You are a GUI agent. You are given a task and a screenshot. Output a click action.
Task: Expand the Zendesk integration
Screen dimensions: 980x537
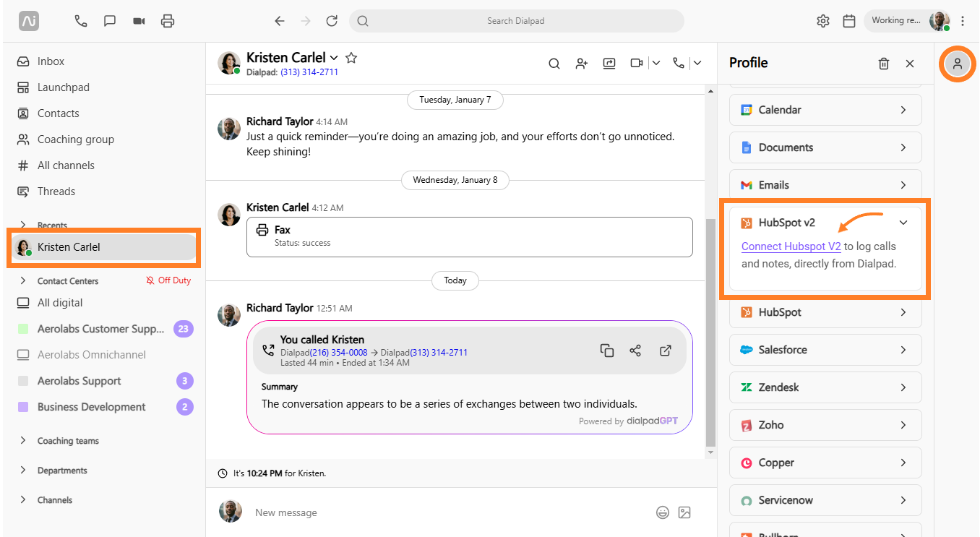click(825, 387)
